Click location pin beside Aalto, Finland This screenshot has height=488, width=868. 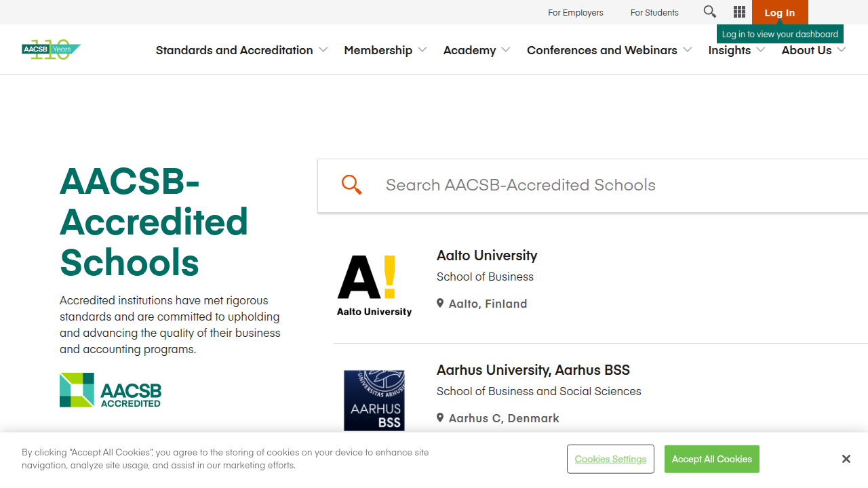tap(440, 304)
